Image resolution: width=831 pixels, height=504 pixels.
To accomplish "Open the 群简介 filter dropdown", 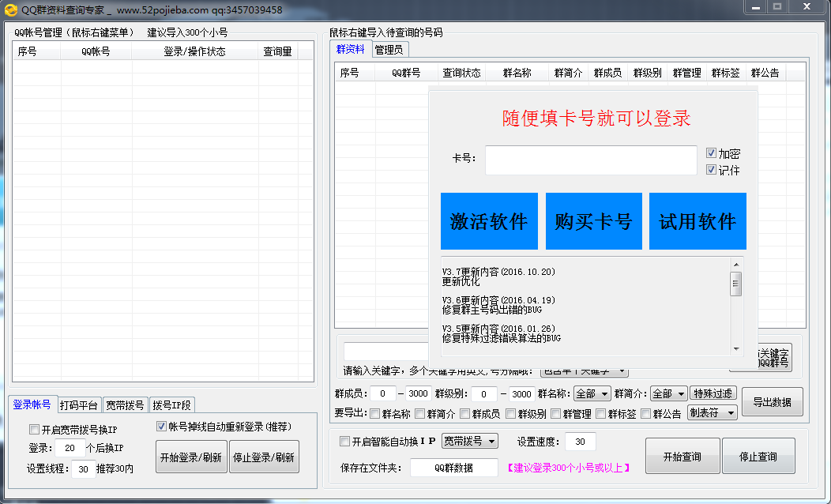I will tap(669, 393).
